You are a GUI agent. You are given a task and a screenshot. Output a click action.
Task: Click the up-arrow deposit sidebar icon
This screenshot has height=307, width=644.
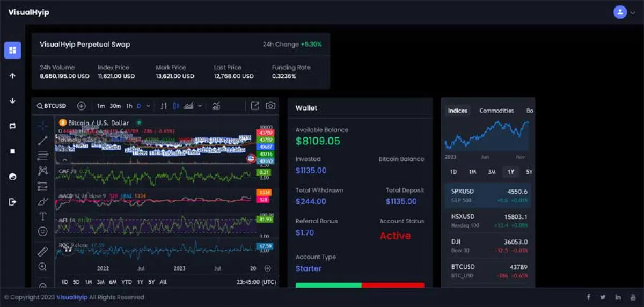pyautogui.click(x=12, y=76)
